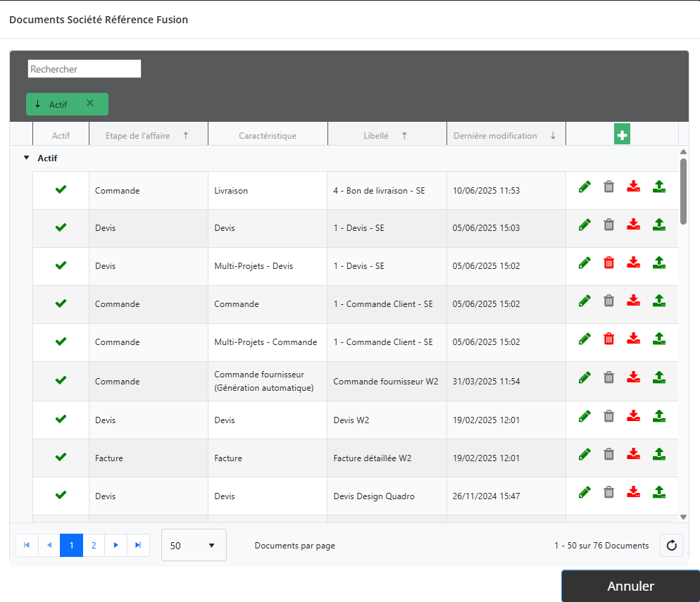Collapse the Actif group row
This screenshot has height=602, width=700.
[x=27, y=158]
